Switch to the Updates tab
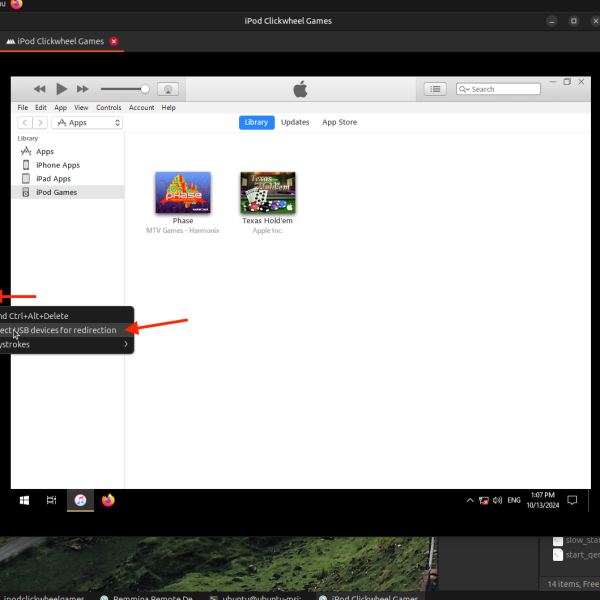This screenshot has height=600, width=600. [x=295, y=122]
